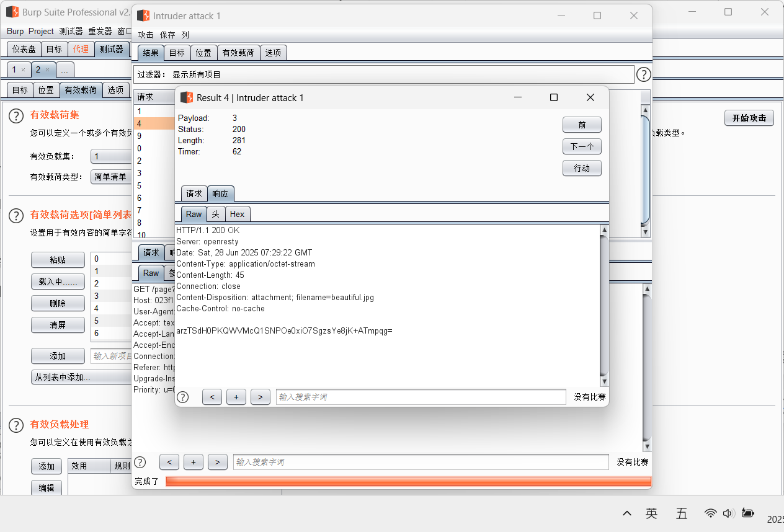The image size is (784, 532).
Task: Click the help icon next to 有效负载处理
Action: pyautogui.click(x=16, y=425)
